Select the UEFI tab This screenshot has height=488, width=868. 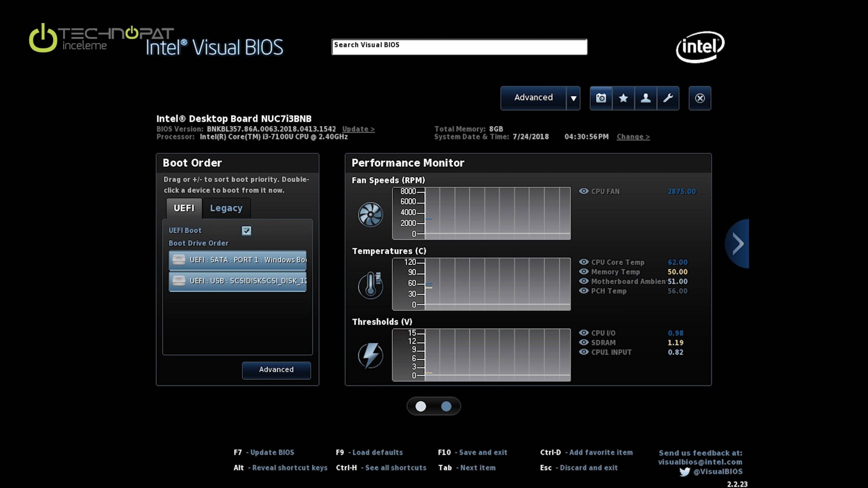tap(184, 208)
